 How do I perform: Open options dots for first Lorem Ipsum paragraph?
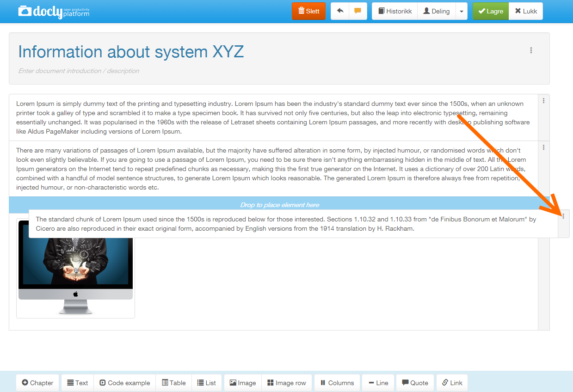click(544, 100)
